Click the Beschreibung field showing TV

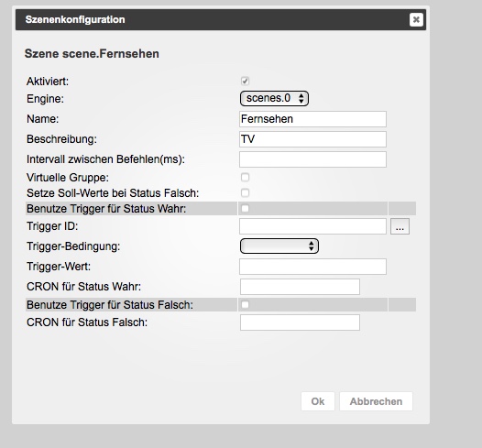coord(312,139)
